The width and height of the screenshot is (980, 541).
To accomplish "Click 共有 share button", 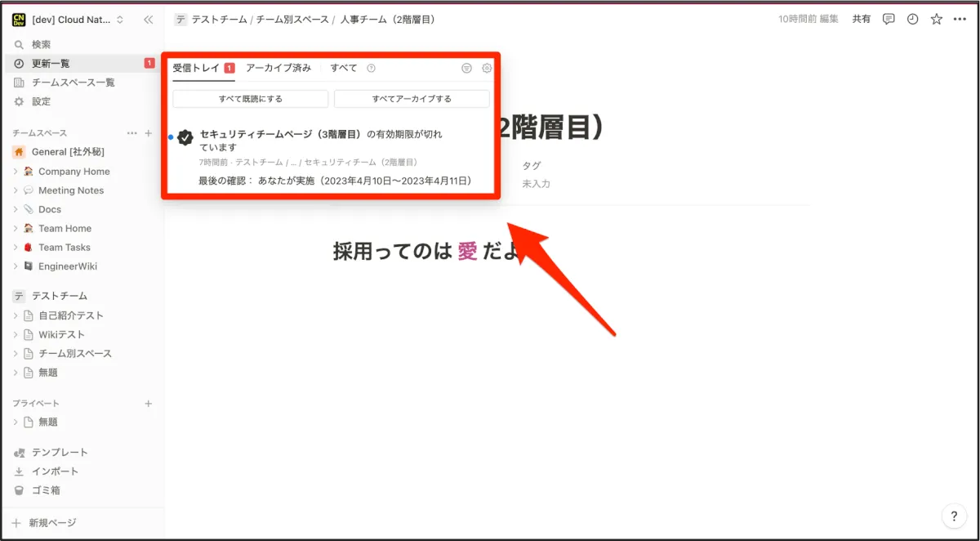I will click(x=862, y=20).
